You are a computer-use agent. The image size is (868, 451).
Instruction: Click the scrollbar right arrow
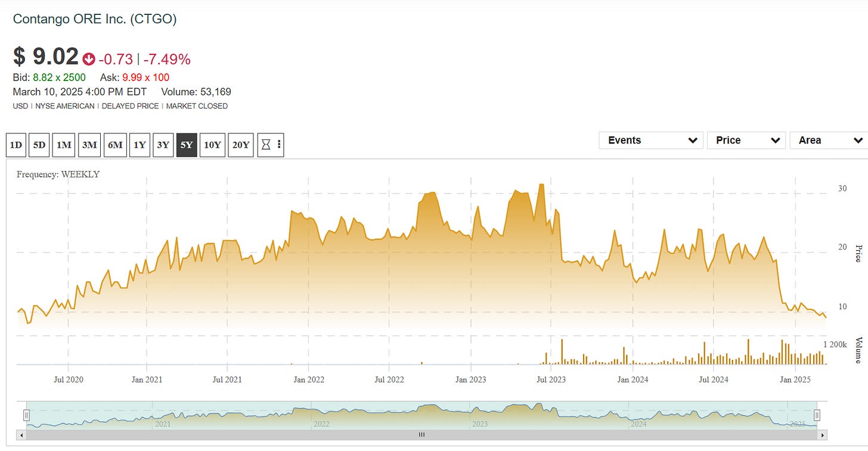[x=823, y=435]
